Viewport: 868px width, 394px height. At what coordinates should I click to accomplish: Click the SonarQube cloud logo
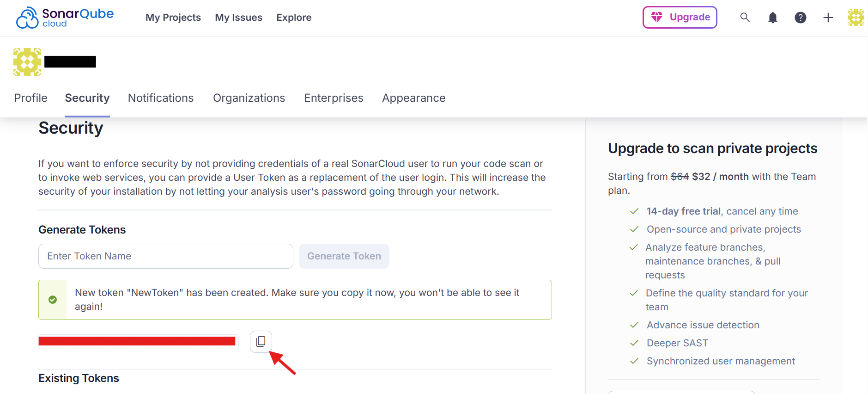(x=65, y=18)
